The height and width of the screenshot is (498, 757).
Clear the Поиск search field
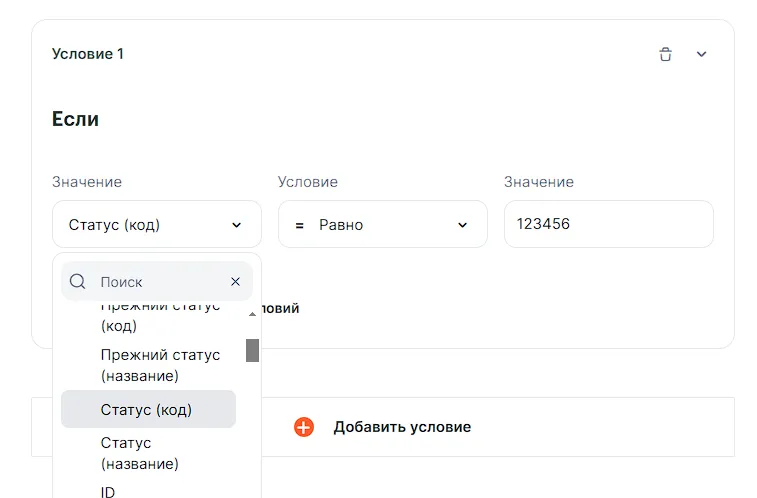[x=235, y=282]
